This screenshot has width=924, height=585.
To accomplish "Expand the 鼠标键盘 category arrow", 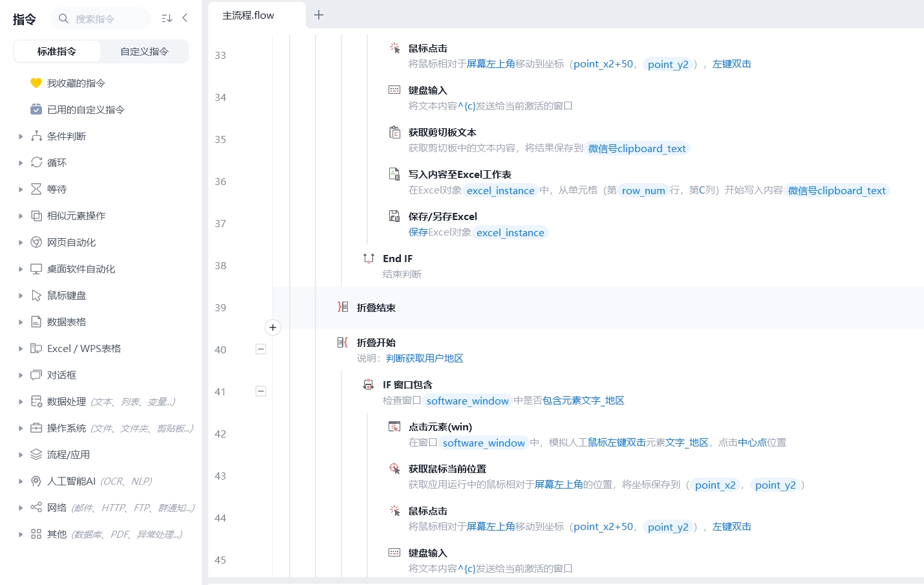I will (x=21, y=296).
